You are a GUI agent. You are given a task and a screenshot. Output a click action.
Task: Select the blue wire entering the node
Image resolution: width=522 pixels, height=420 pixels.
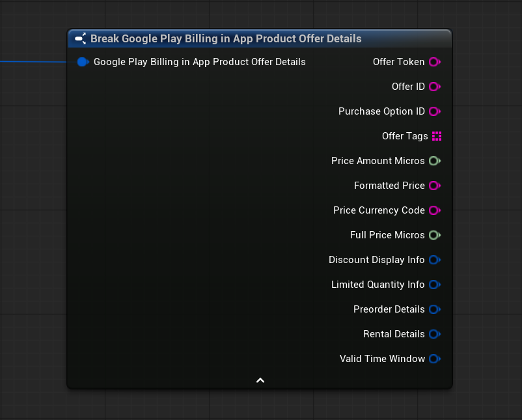tap(33, 62)
